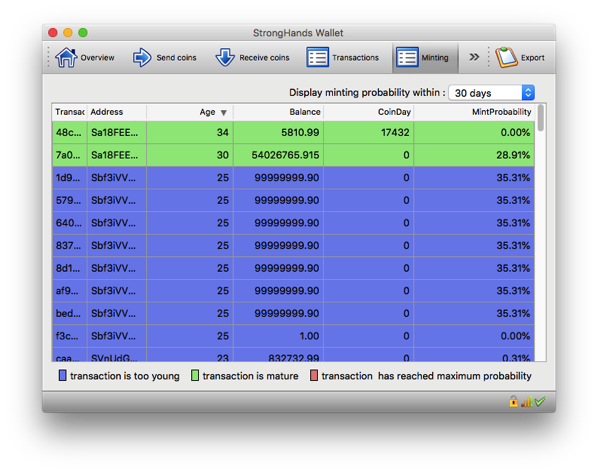Switch to the Transactions tab label
Viewport: 598px width, 473px height.
click(355, 58)
